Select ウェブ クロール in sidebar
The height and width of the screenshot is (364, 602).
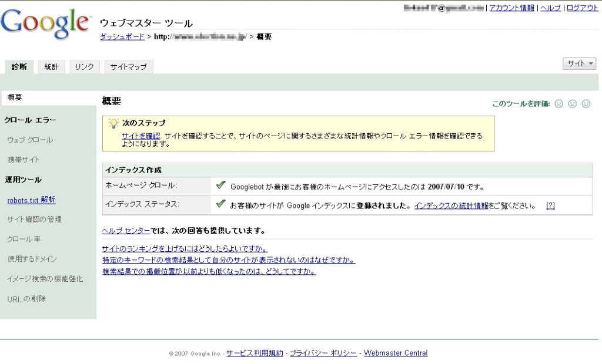[x=30, y=140]
